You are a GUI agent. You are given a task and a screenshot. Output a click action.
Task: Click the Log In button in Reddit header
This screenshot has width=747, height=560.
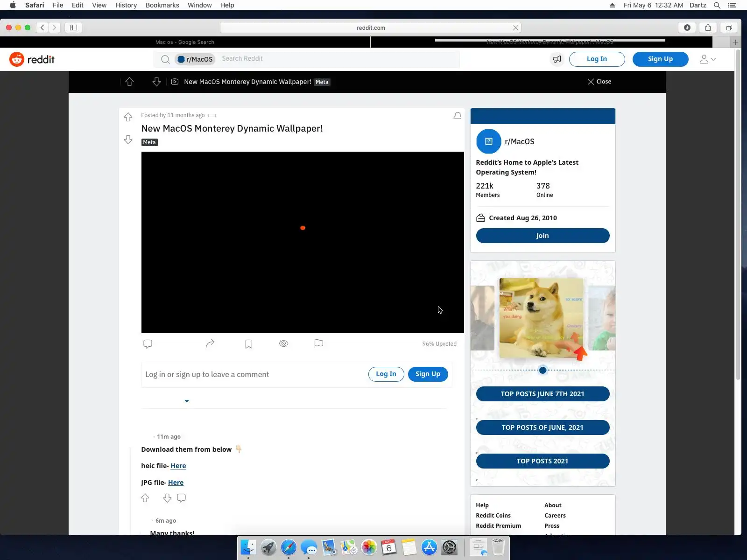click(597, 59)
